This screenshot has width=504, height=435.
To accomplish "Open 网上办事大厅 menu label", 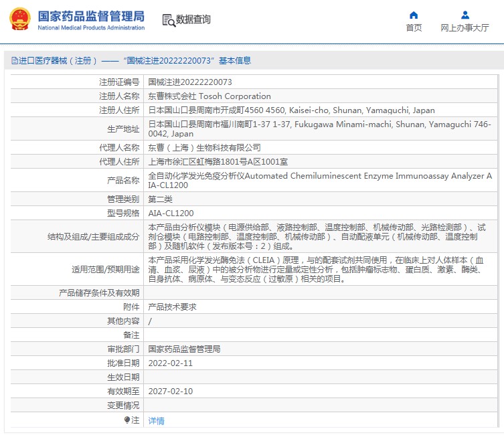I will coord(465,28).
